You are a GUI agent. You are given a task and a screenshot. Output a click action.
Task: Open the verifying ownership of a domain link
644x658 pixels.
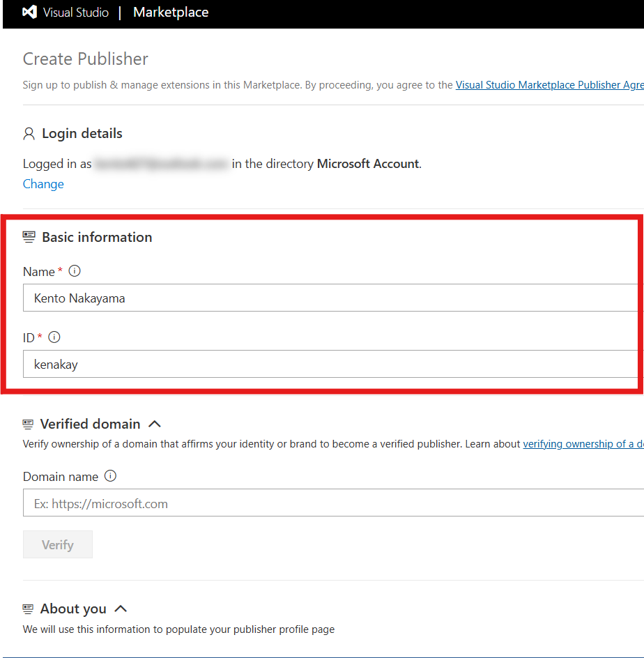[x=583, y=444]
